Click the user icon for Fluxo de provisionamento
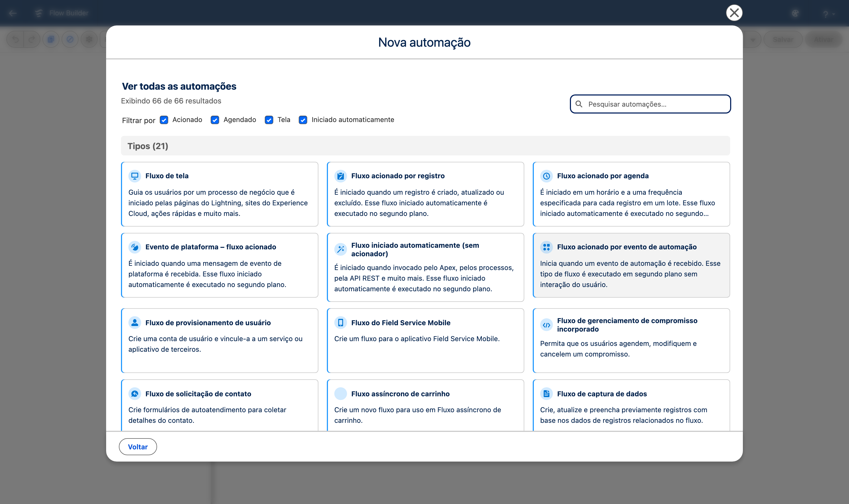 135,322
